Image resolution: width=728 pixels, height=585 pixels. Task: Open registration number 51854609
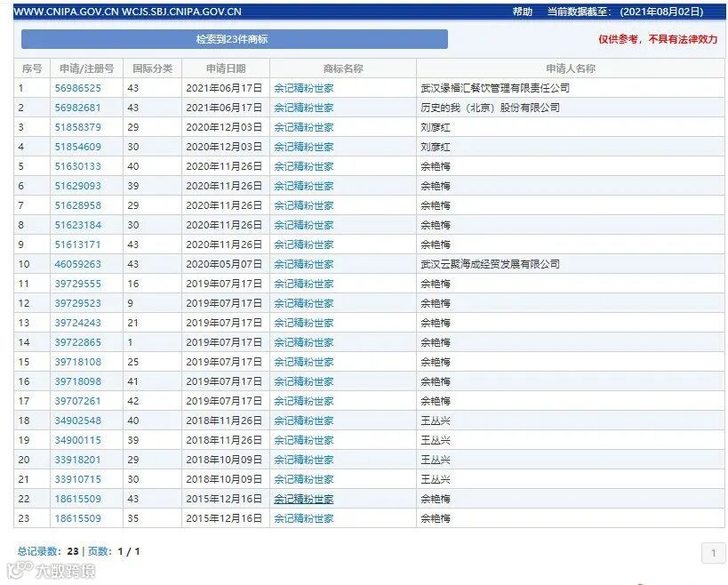pyautogui.click(x=77, y=147)
